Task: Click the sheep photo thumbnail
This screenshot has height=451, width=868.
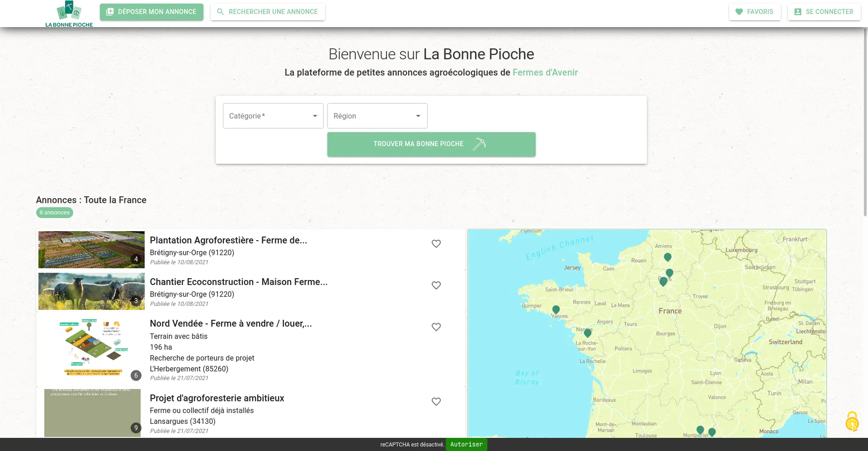Action: point(92,291)
